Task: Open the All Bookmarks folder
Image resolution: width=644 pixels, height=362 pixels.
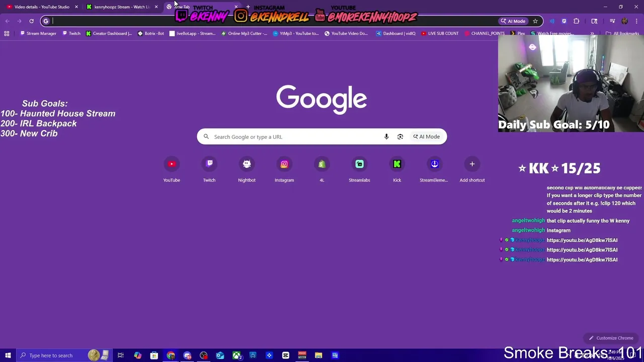Action: click(x=622, y=34)
